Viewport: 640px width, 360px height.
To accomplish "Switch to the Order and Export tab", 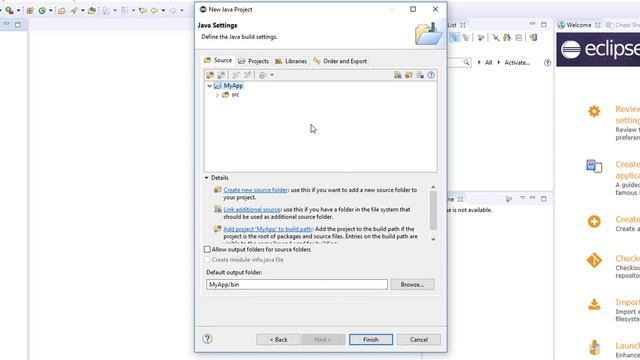I will click(340, 61).
